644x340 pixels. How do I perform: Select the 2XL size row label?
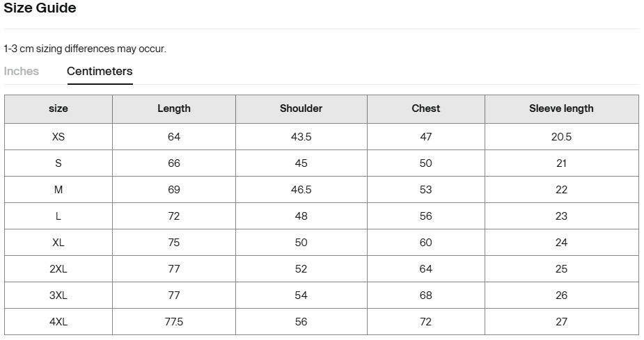[x=58, y=269]
